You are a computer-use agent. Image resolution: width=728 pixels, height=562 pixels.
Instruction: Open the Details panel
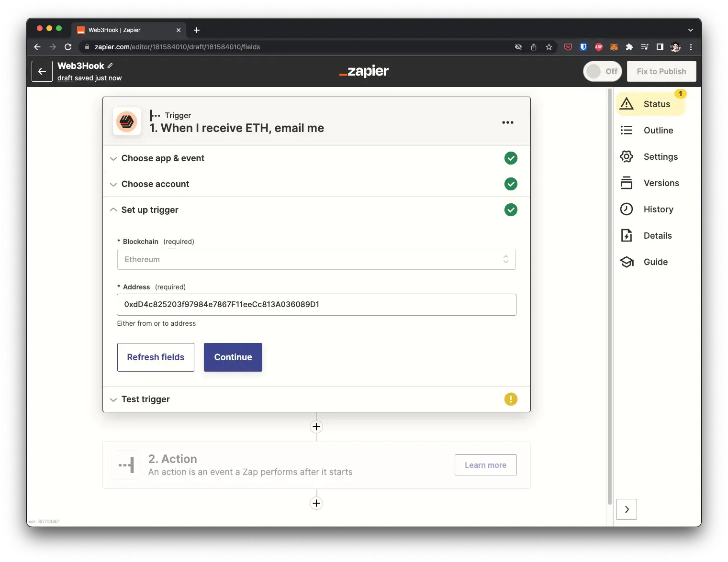click(x=651, y=235)
